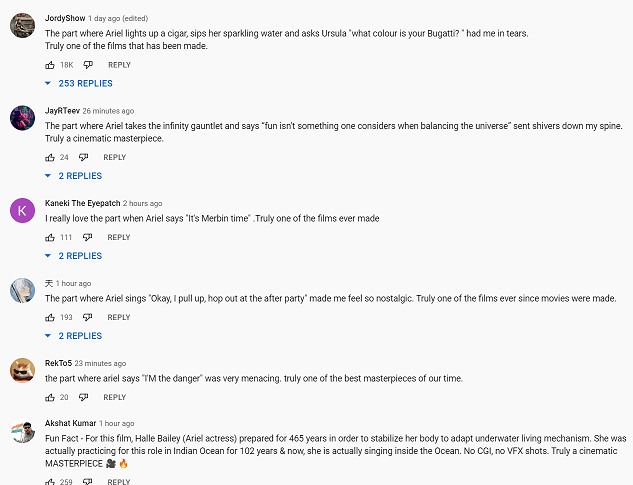Image resolution: width=633 pixels, height=485 pixels.
Task: Open RekTo5's cat avatar
Action: 22,370
